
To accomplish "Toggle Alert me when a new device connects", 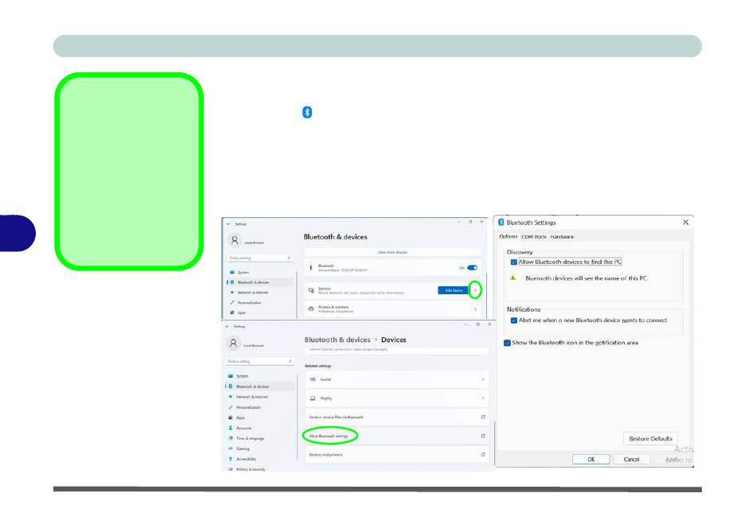I will coord(514,320).
